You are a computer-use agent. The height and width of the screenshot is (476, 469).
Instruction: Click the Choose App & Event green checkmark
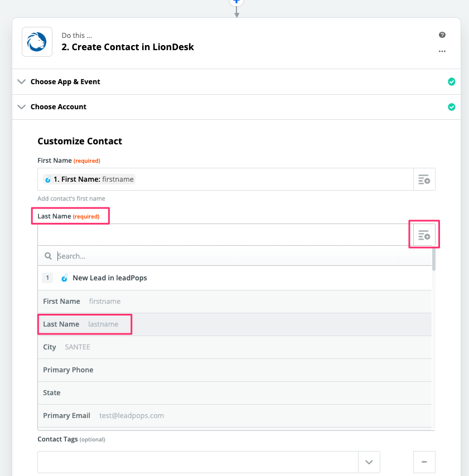click(451, 82)
